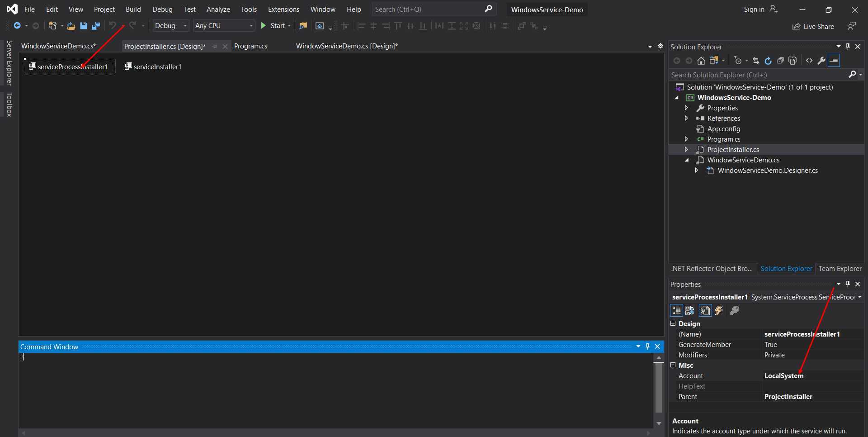Open the Analyze menu

[x=218, y=9]
